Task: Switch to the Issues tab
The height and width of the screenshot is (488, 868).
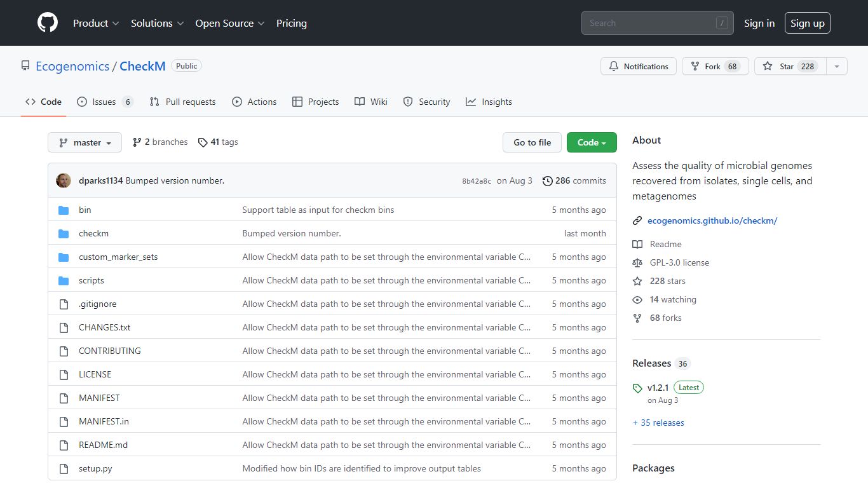Action: [105, 102]
